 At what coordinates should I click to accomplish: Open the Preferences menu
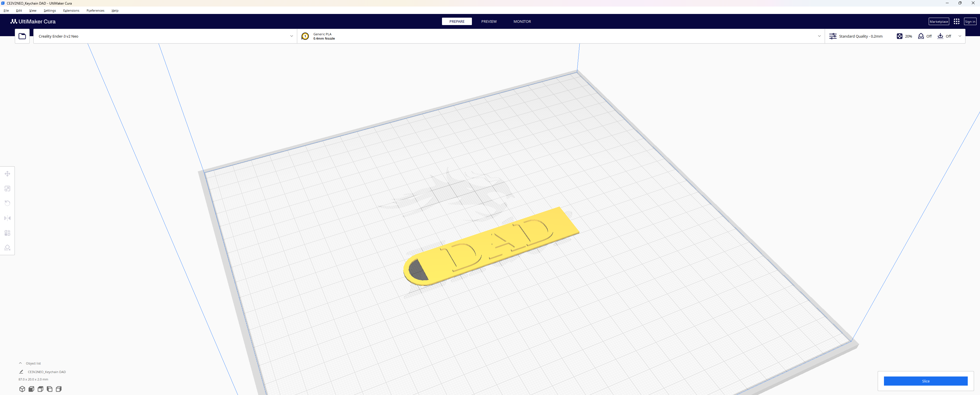point(95,11)
